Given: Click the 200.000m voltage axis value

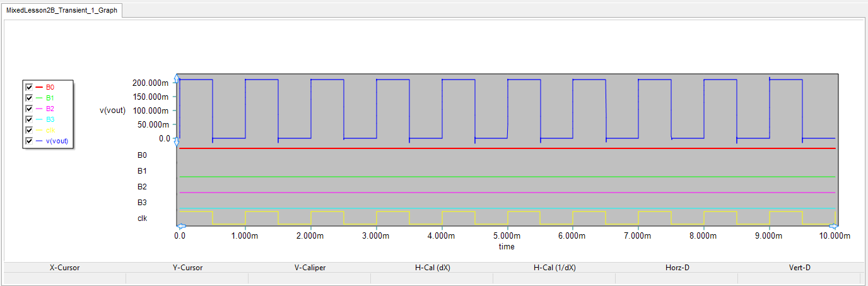Looking at the screenshot, I should 150,83.
